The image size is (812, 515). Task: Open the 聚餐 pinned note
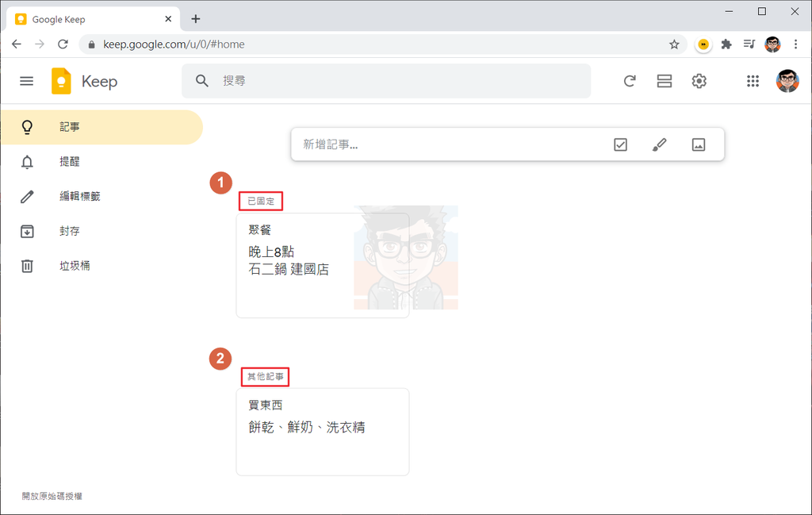[323, 265]
